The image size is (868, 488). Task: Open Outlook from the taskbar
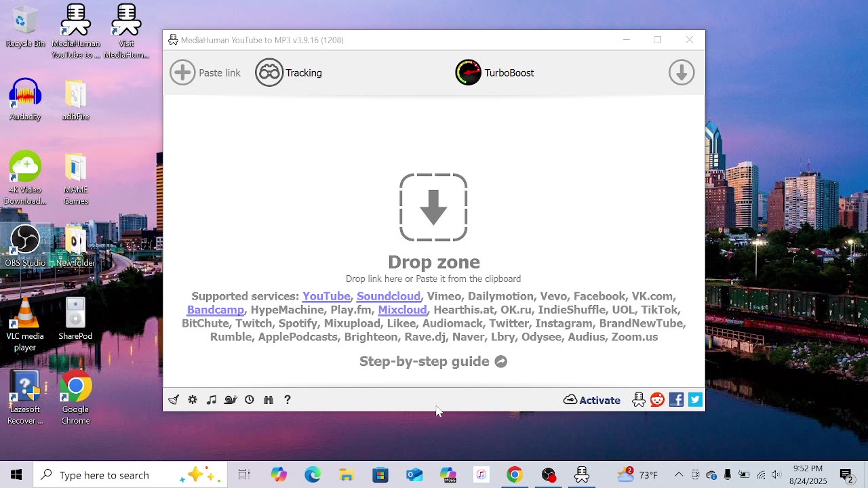pyautogui.click(x=414, y=475)
